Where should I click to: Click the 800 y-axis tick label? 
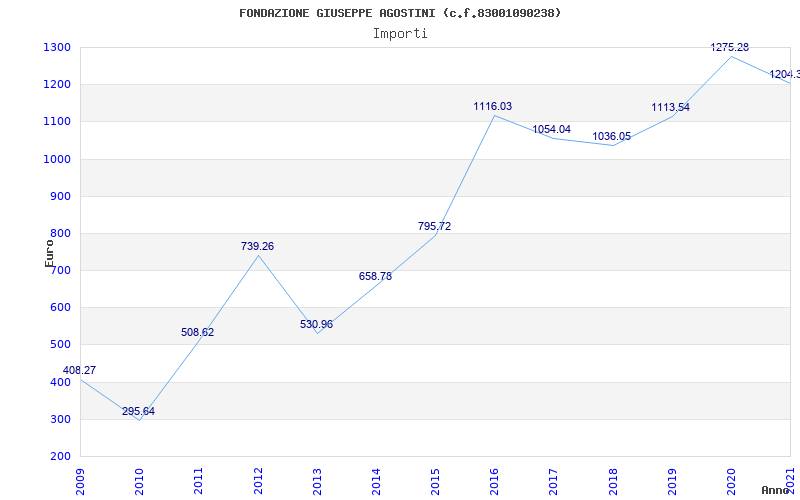point(63,234)
